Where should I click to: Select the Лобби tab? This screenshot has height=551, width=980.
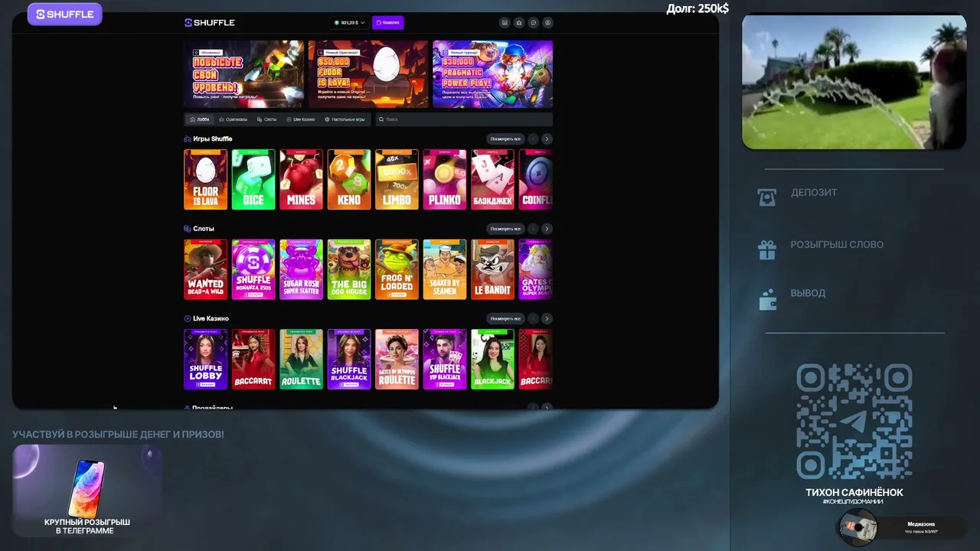click(200, 119)
